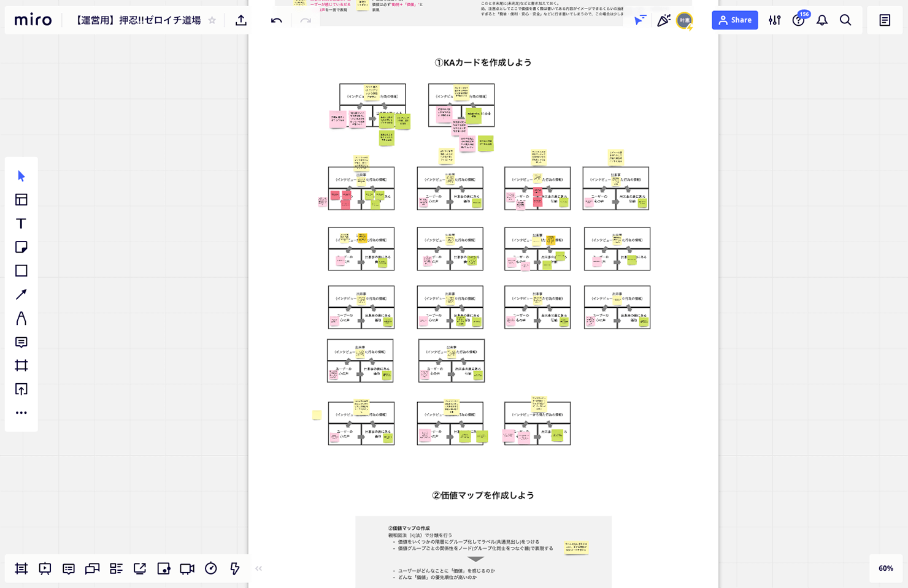Screen dimensions: 908x588
Task: Open the notes panel icon
Action: click(x=885, y=20)
